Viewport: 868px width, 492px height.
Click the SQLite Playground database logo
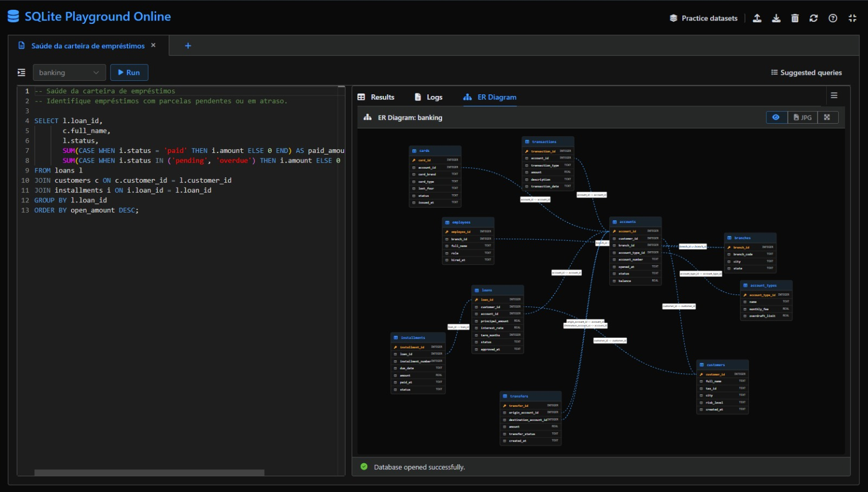pyautogui.click(x=14, y=16)
